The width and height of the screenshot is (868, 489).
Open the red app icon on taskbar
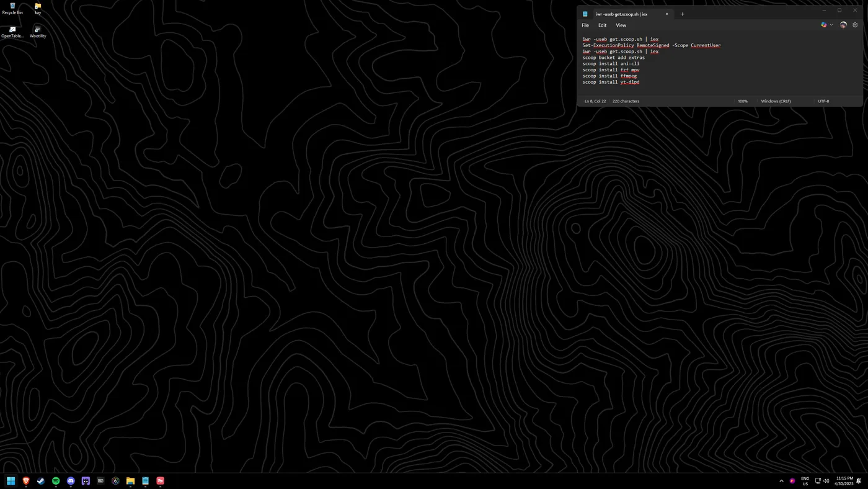tap(160, 481)
